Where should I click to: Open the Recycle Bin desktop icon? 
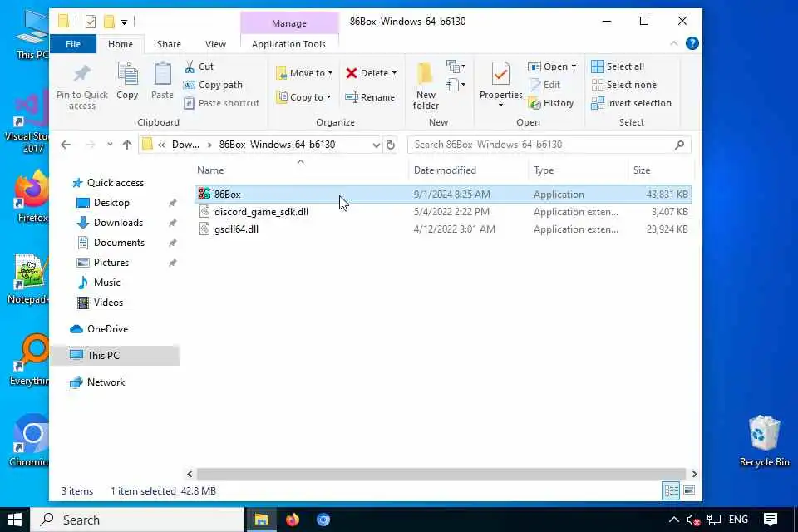click(x=764, y=441)
